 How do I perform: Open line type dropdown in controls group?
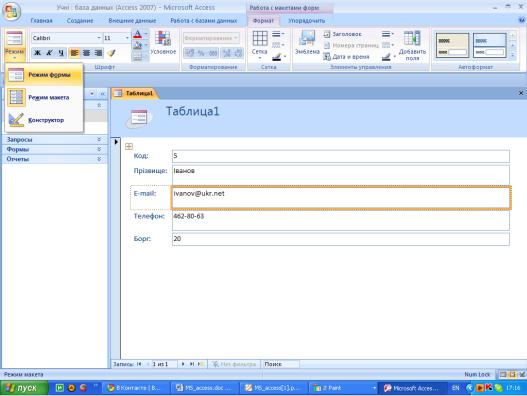[388, 45]
